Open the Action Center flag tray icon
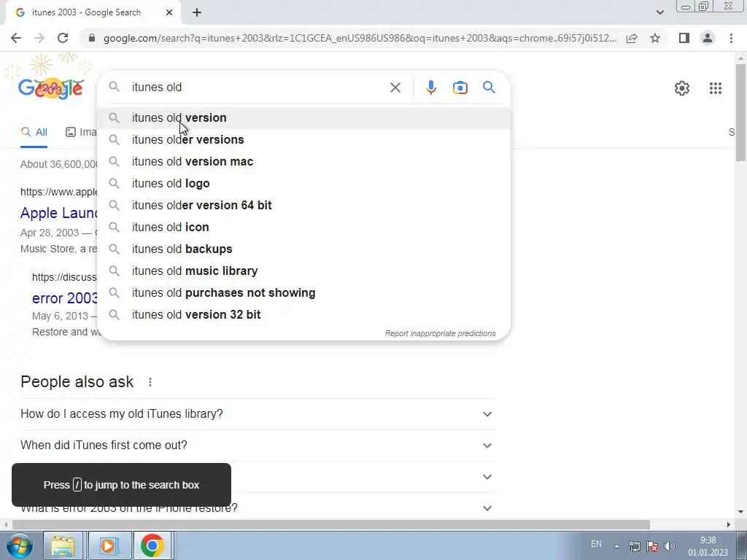This screenshot has height=560, width=747. point(652,545)
